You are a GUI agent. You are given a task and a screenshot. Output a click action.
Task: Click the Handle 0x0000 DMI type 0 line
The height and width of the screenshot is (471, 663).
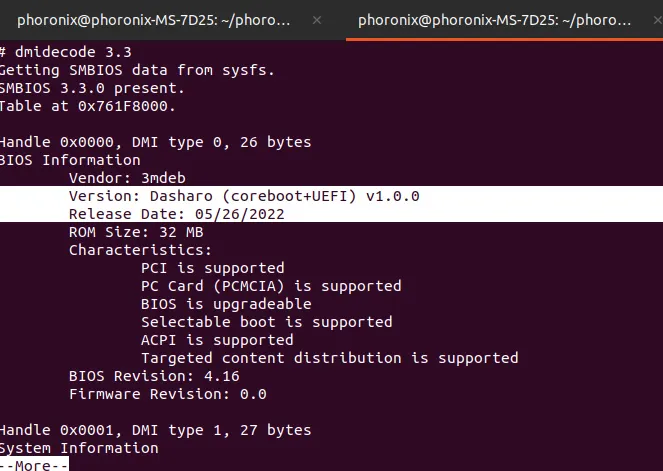156,142
